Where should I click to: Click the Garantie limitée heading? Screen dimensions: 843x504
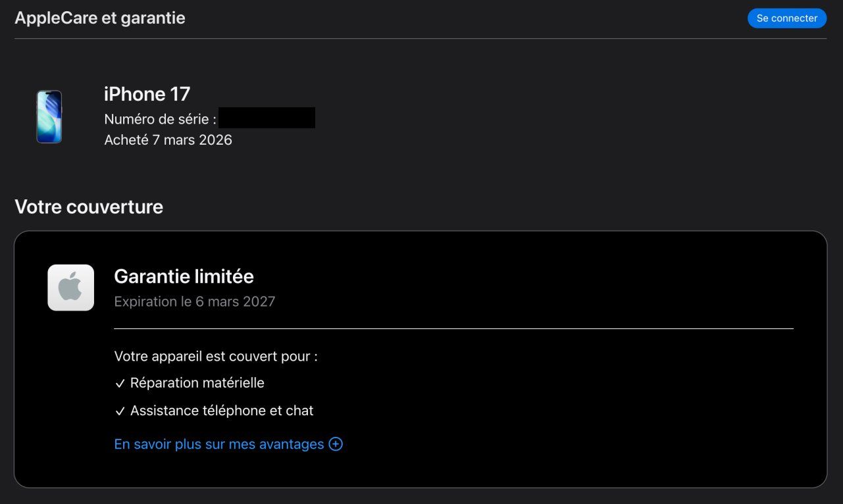point(184,276)
